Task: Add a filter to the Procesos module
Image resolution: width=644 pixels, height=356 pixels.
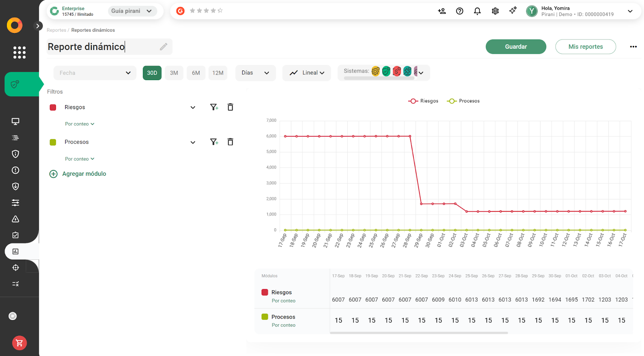Action: pos(214,142)
